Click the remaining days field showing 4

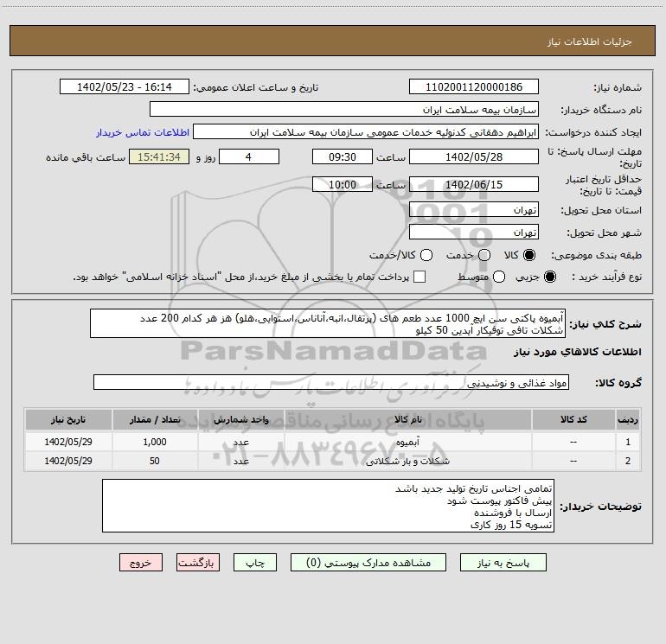click(249, 156)
